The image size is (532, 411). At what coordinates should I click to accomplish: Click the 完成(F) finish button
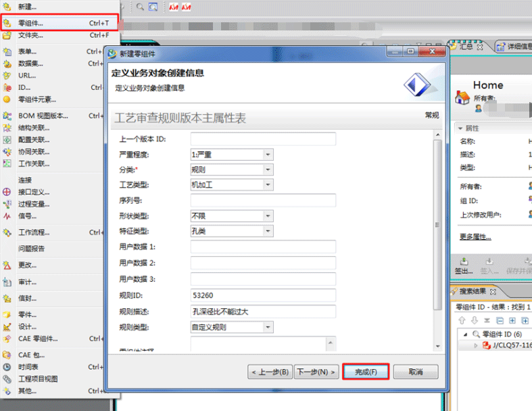click(366, 372)
